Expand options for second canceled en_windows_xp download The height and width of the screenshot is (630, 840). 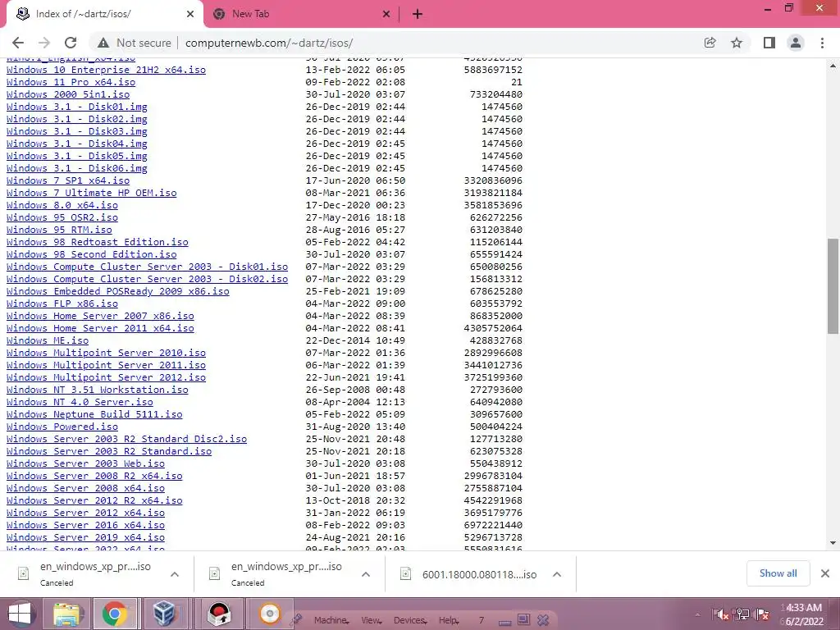[x=366, y=574]
